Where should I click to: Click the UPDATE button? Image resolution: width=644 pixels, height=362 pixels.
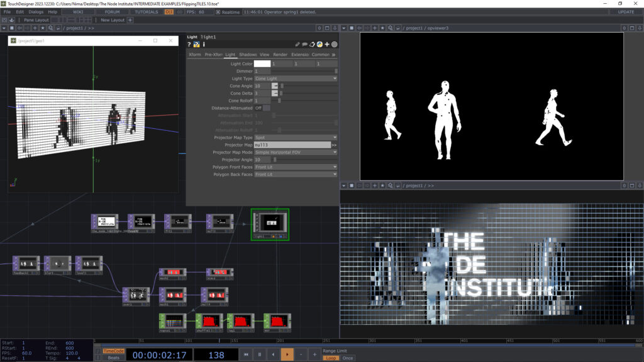pyautogui.click(x=626, y=12)
